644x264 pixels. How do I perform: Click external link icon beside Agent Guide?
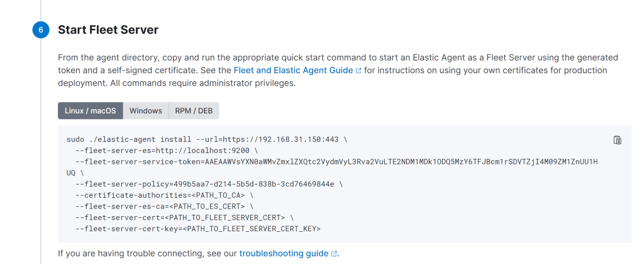point(358,71)
